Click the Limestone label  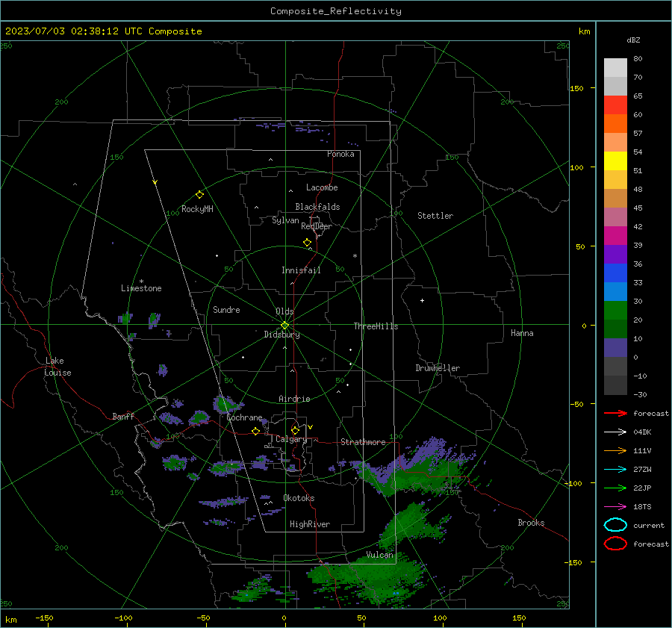point(141,288)
